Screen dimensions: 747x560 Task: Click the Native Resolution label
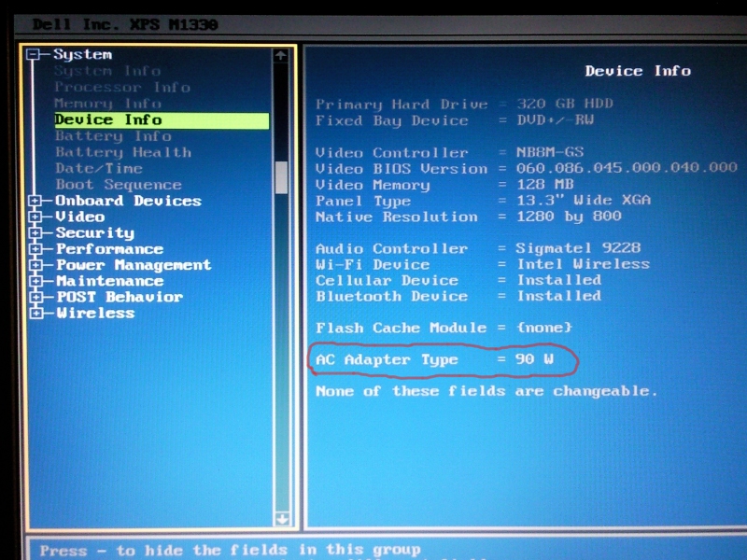396,217
